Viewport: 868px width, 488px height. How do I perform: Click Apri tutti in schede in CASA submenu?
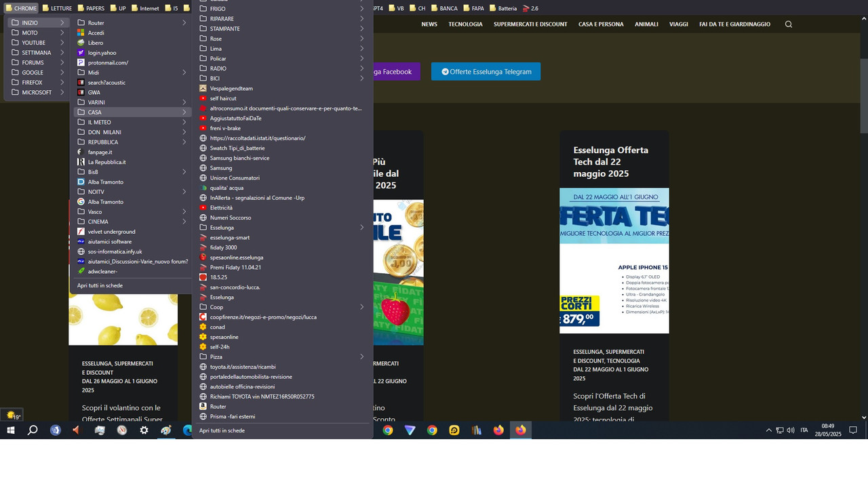click(x=222, y=430)
